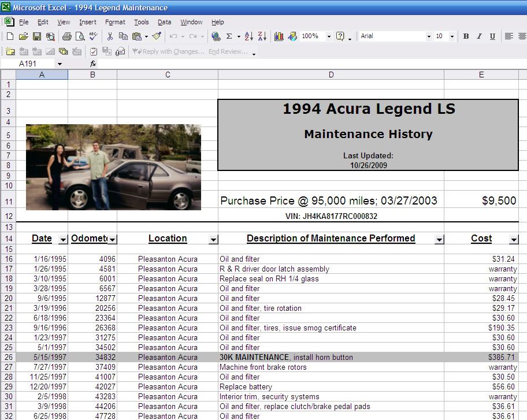Open Microsoft Excel Help question icon
The height and width of the screenshot is (420, 527).
(340, 36)
